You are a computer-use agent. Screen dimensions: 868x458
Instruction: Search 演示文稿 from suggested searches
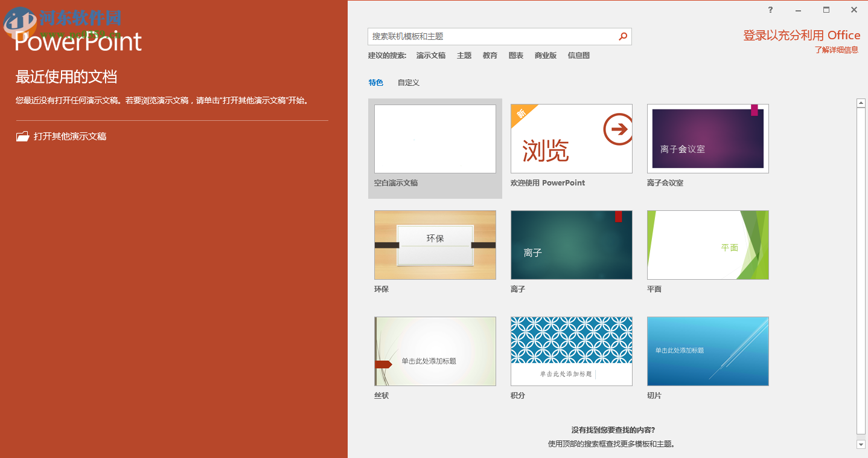pos(430,55)
